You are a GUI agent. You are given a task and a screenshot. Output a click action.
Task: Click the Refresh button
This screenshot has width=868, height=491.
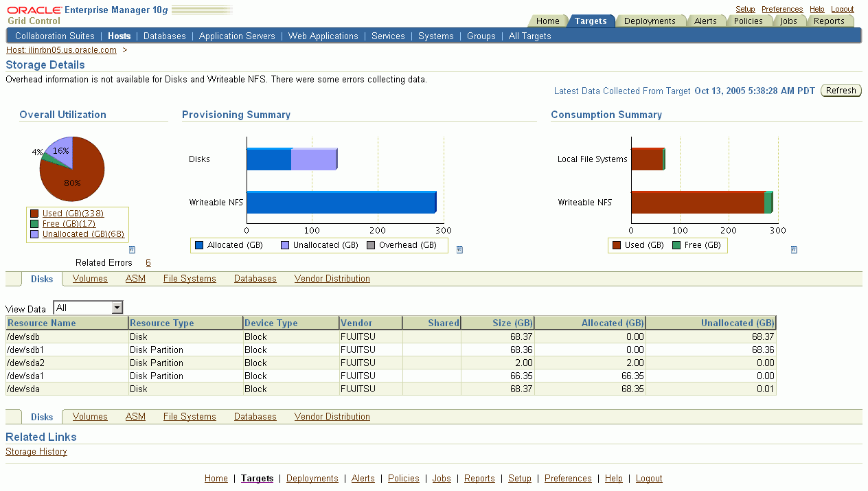coord(841,90)
